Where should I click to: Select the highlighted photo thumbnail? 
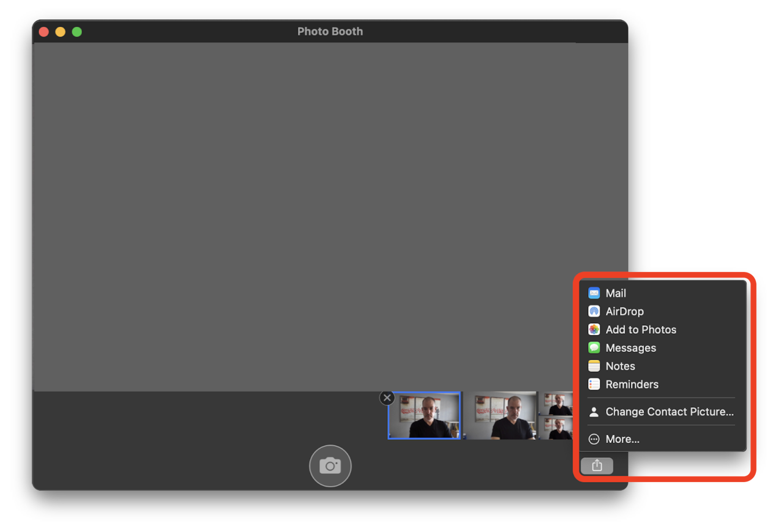coord(424,415)
